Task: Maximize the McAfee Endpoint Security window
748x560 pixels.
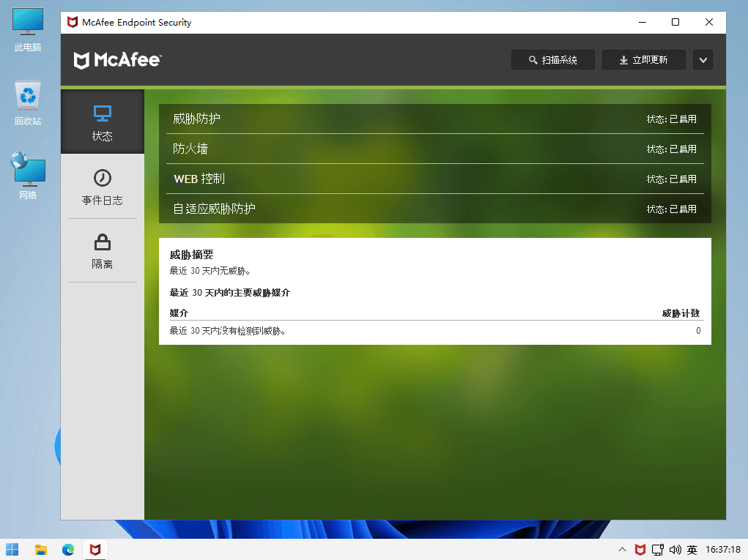Action: point(675,23)
